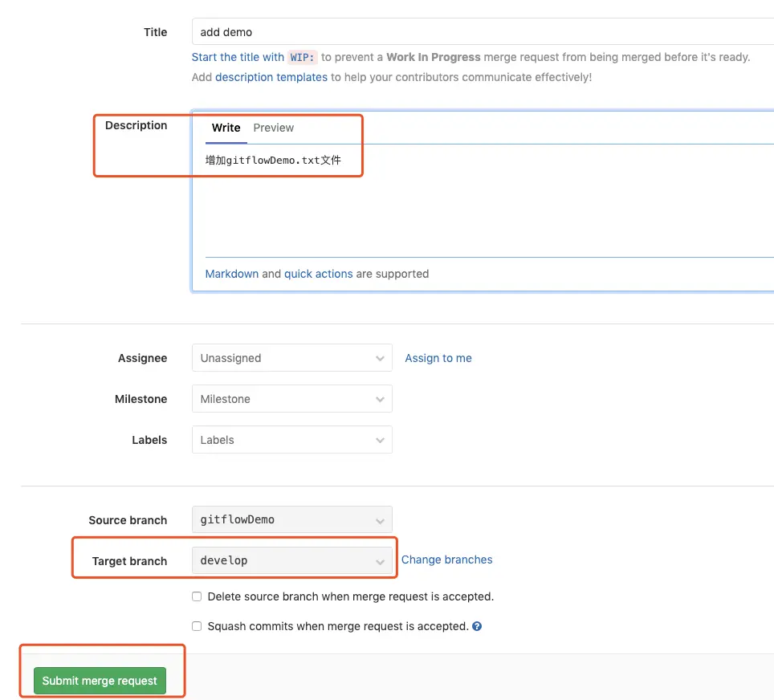Image resolution: width=774 pixels, height=700 pixels.
Task: Open the quick actions link
Action: (319, 274)
